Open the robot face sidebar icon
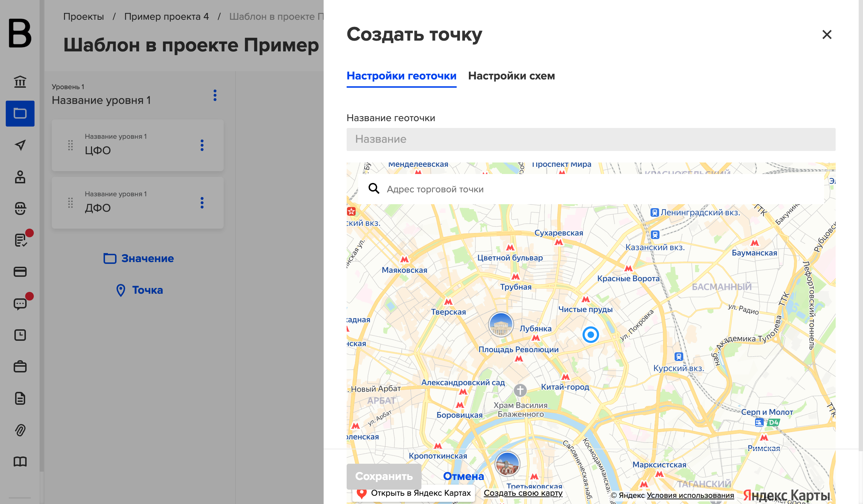863x504 pixels. 20,209
